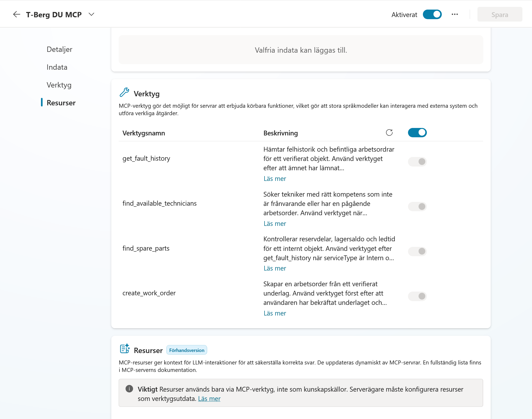Click Läs mer under get_fault_history description
The width and height of the screenshot is (532, 419).
tap(275, 179)
